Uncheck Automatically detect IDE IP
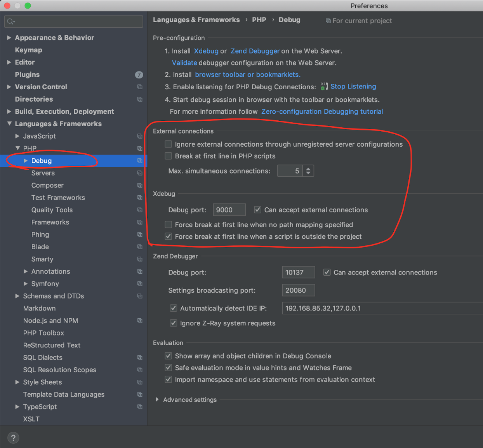The height and width of the screenshot is (448, 483). point(174,308)
